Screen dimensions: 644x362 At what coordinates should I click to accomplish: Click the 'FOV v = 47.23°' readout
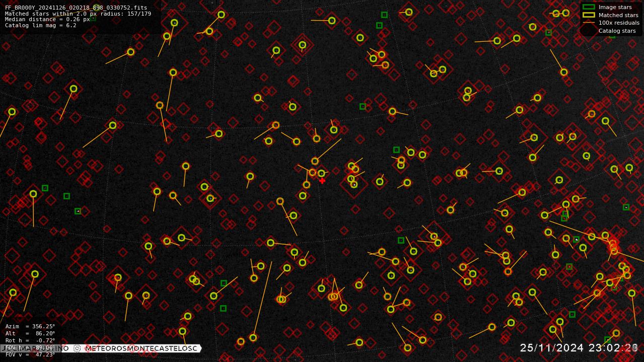pos(30,354)
